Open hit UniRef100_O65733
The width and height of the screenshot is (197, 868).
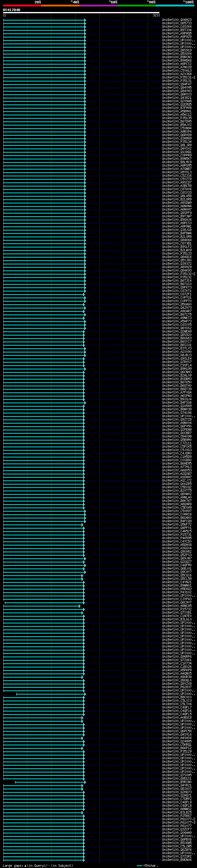tap(177, 23)
